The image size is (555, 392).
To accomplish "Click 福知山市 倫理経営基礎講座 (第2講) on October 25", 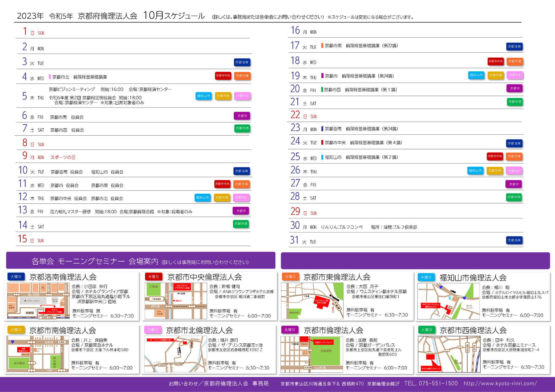I will click(361, 157).
